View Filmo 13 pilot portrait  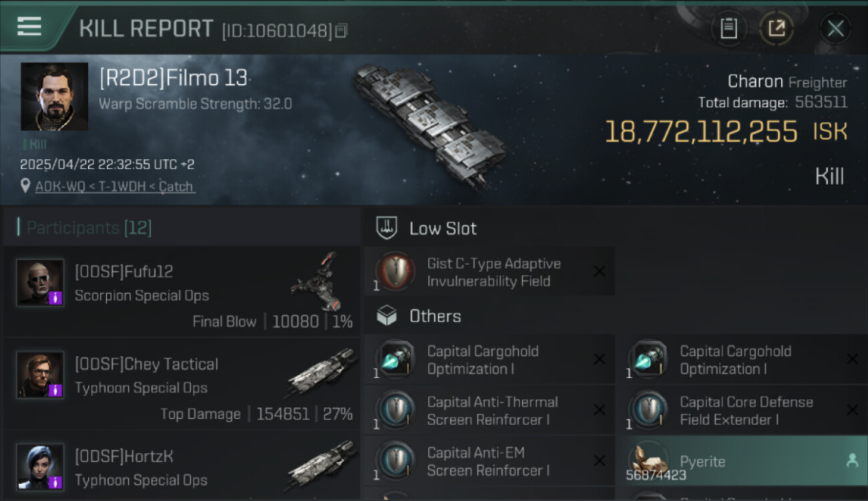coord(54,97)
